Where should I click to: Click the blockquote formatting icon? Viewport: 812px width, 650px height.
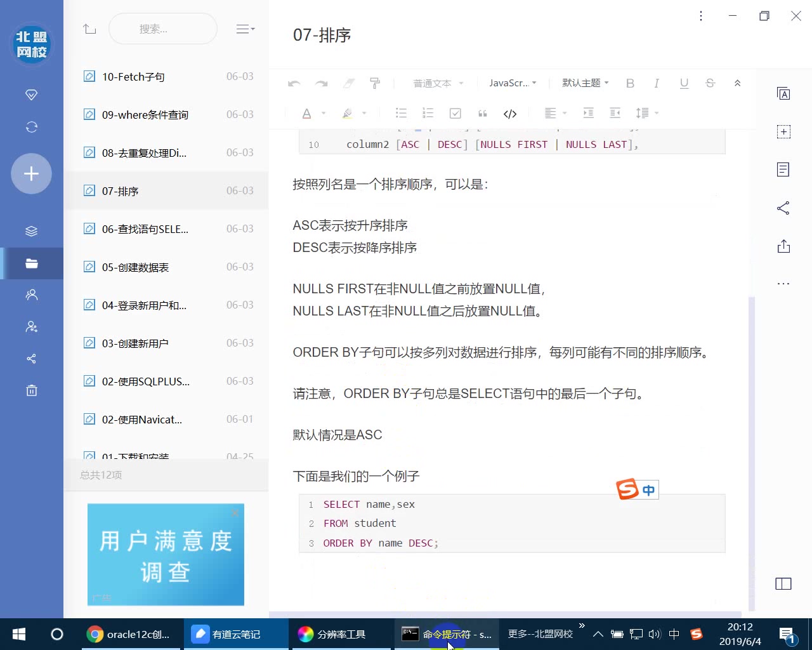[482, 113]
